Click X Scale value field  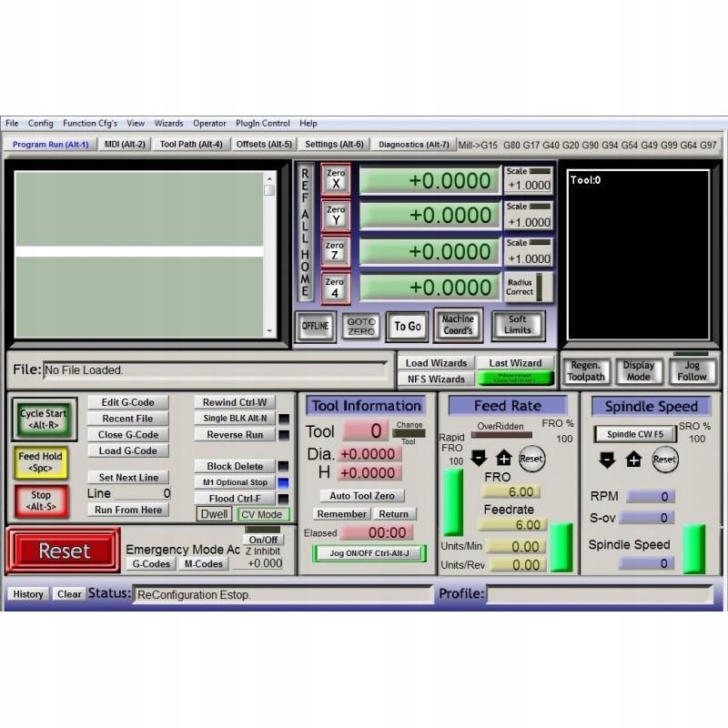pos(529,186)
